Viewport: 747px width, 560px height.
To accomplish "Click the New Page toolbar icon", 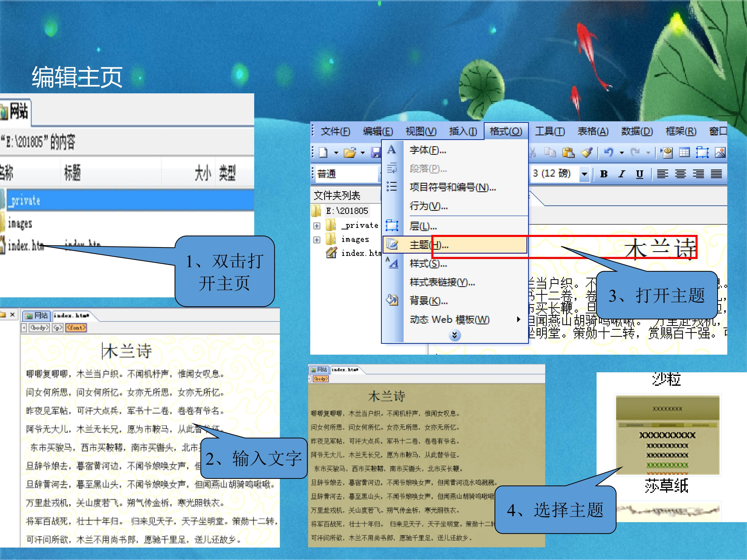I will click(x=323, y=152).
